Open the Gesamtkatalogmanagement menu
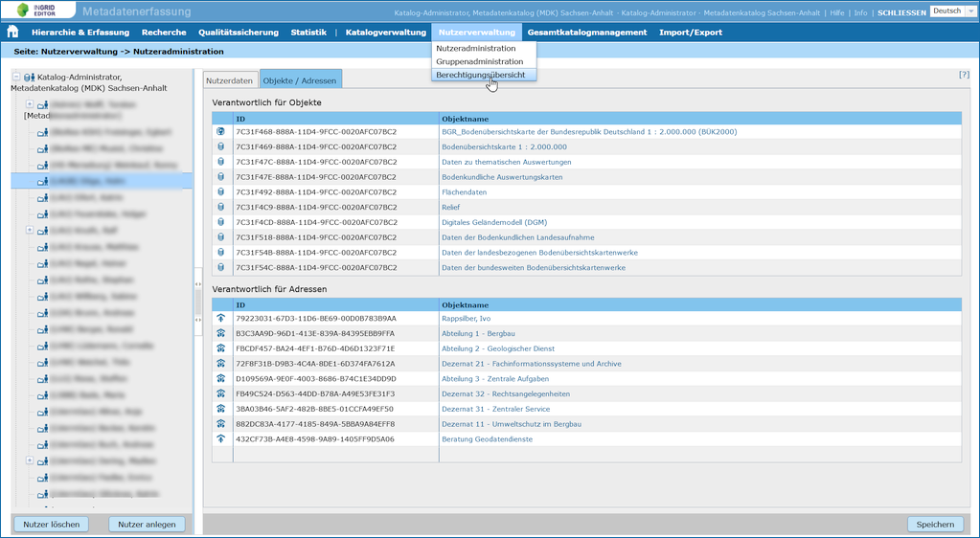 click(x=587, y=33)
